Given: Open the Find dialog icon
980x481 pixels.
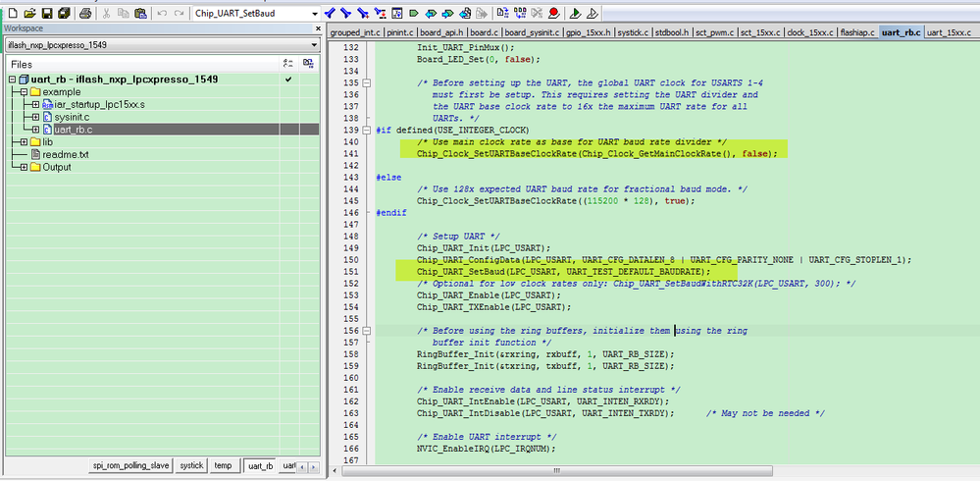Looking at the screenshot, I should [x=363, y=13].
